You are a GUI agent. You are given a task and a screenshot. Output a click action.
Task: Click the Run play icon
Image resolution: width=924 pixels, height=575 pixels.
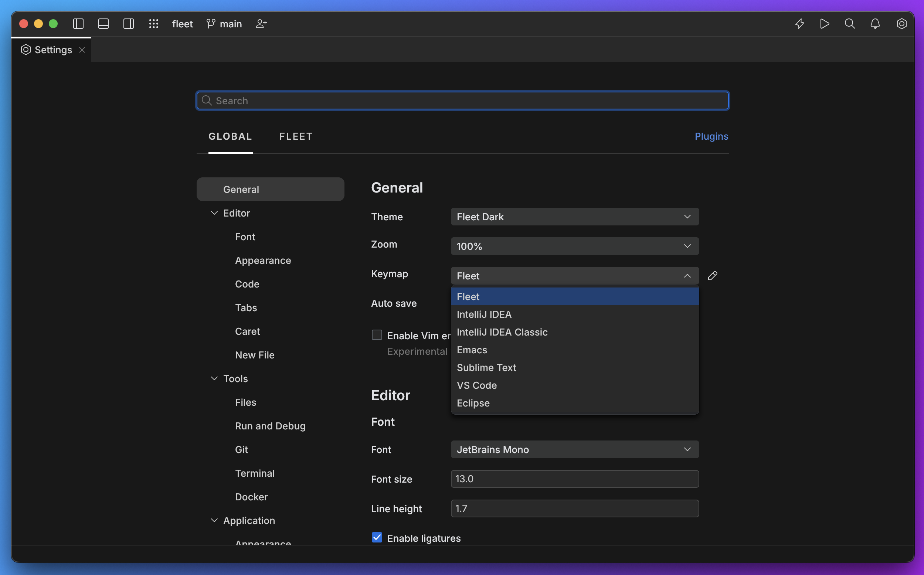(825, 24)
